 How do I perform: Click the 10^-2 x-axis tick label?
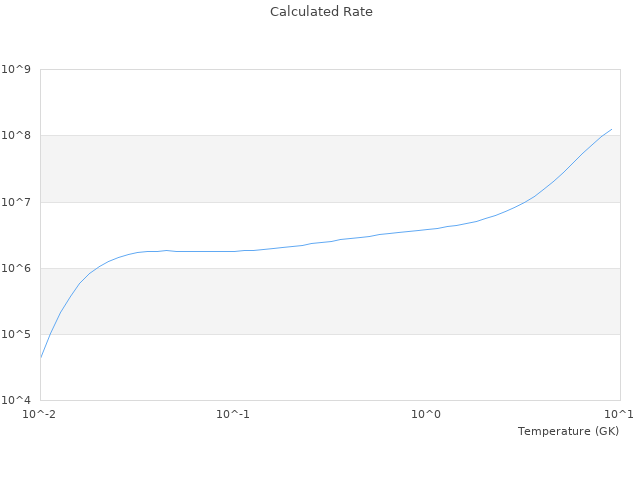(x=40, y=414)
